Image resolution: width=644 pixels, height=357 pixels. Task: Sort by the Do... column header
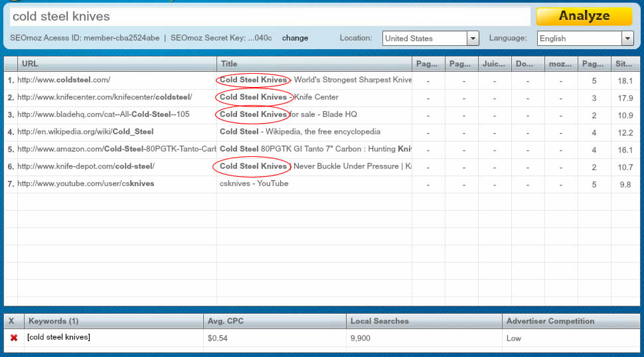coord(528,64)
